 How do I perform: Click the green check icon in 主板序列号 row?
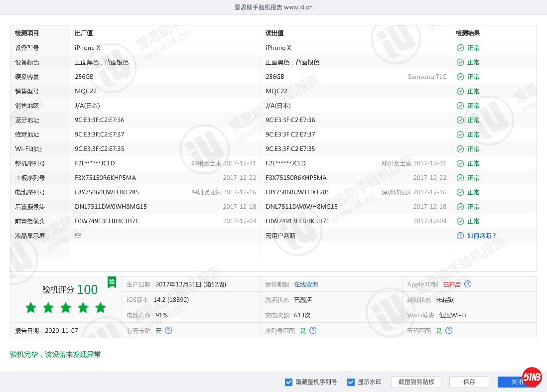(460, 178)
